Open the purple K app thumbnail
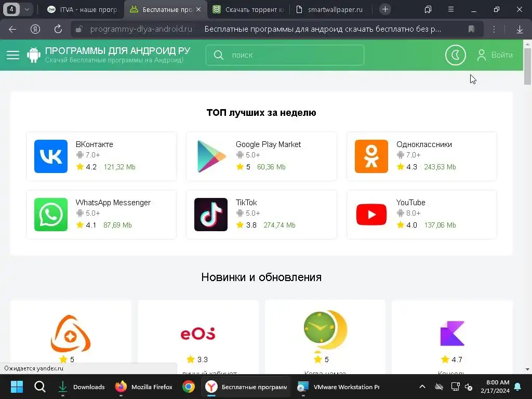The width and height of the screenshot is (532, 399). coord(453,334)
